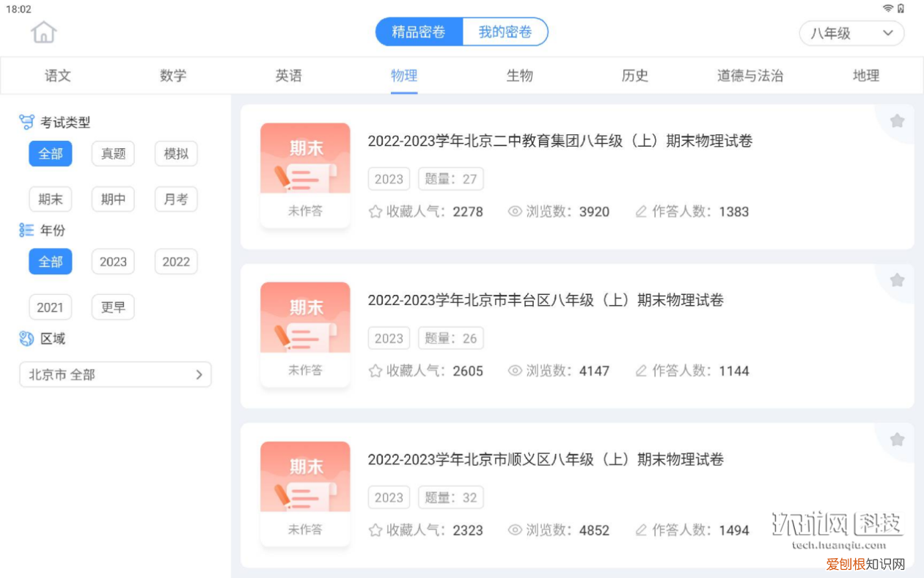Select the 真题 filter option
The width and height of the screenshot is (924, 578).
113,153
